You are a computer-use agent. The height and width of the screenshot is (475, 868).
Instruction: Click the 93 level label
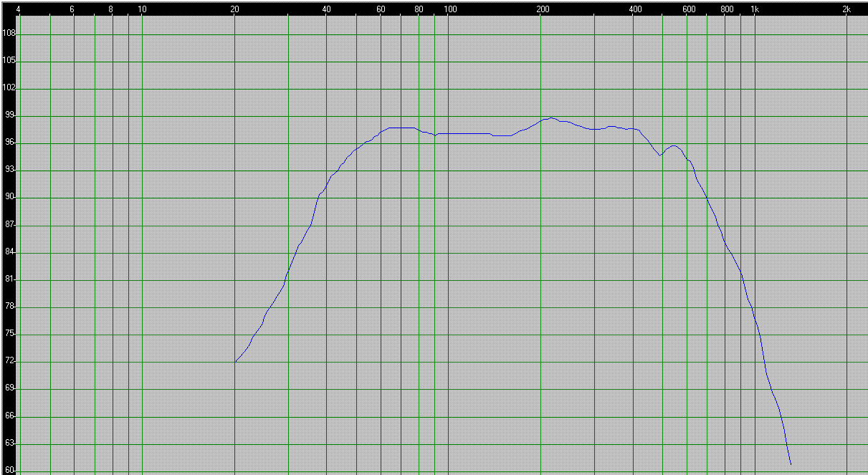click(10, 170)
